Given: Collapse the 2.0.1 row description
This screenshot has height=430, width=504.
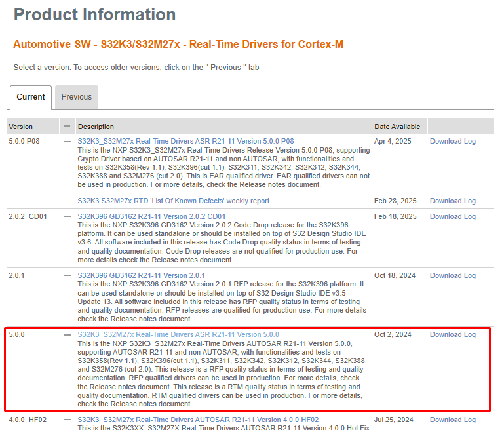Looking at the screenshot, I should pos(67,275).
